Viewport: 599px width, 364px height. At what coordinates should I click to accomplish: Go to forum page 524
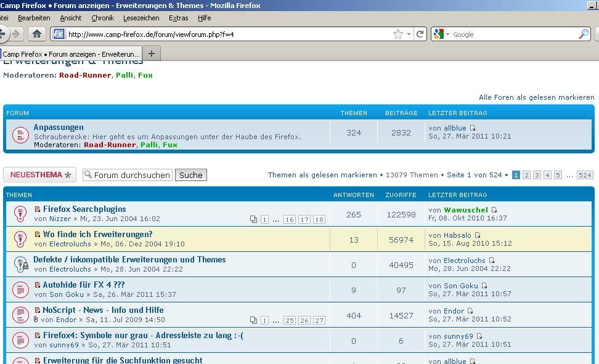point(584,175)
